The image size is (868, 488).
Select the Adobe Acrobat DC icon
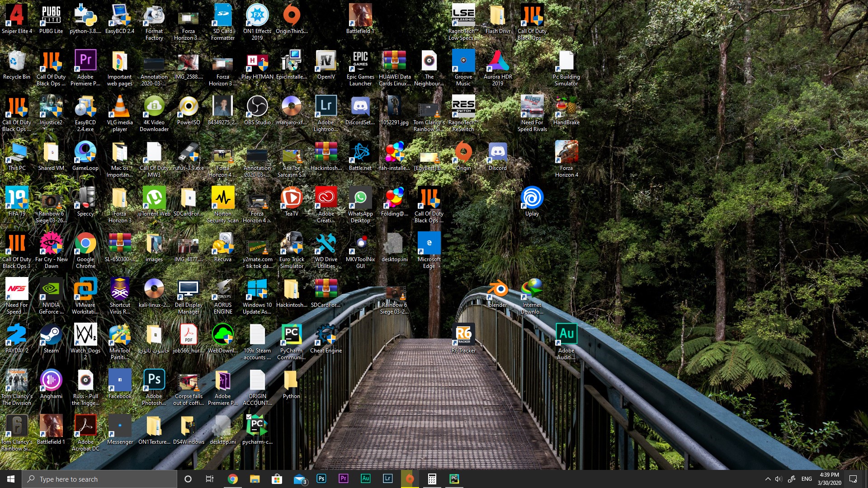coord(85,433)
